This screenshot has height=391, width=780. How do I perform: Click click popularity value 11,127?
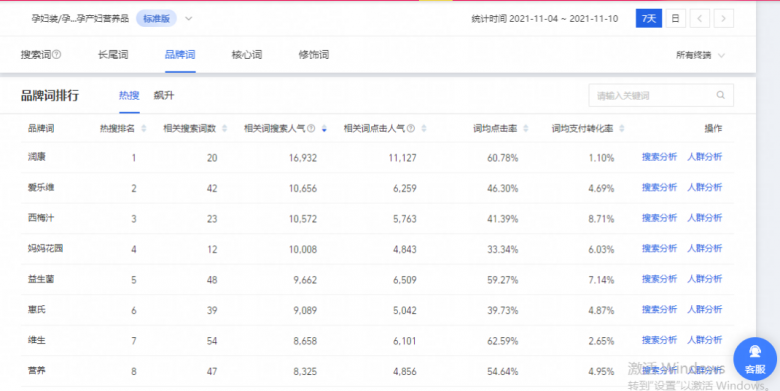coord(402,158)
